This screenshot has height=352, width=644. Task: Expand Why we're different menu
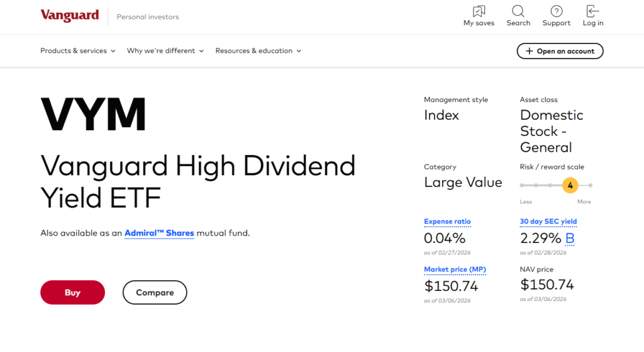[x=165, y=50]
